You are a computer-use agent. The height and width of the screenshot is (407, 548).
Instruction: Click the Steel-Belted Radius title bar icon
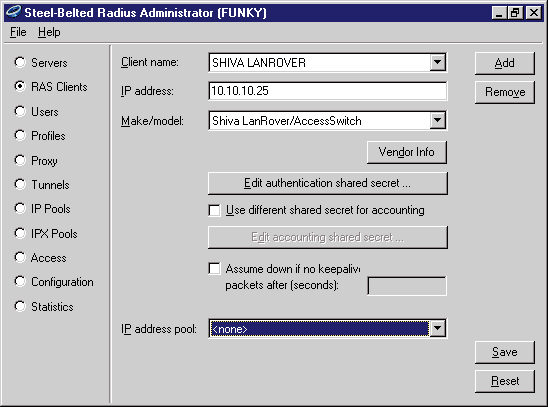click(14, 13)
